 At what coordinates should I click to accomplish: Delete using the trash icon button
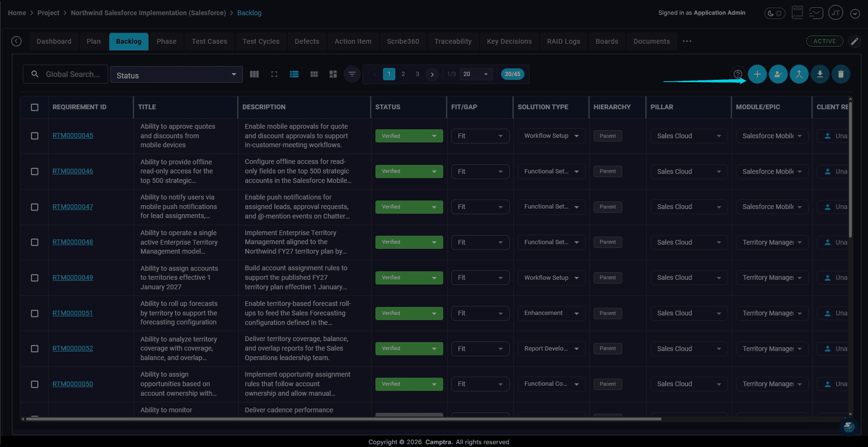click(840, 74)
